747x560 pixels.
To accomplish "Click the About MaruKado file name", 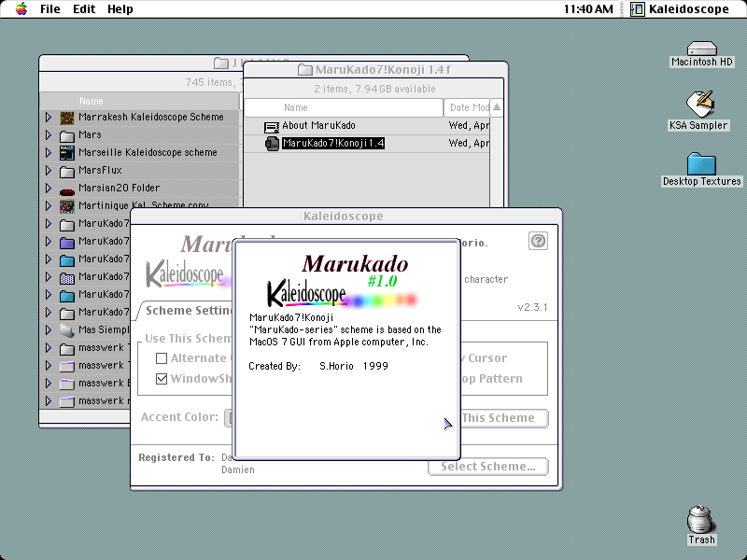I will coord(318,125).
